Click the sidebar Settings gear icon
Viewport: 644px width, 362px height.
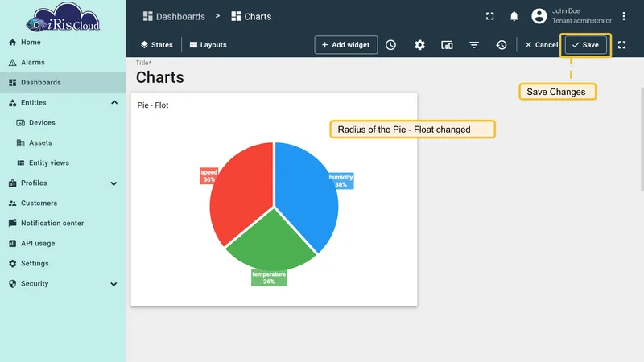click(x=12, y=264)
